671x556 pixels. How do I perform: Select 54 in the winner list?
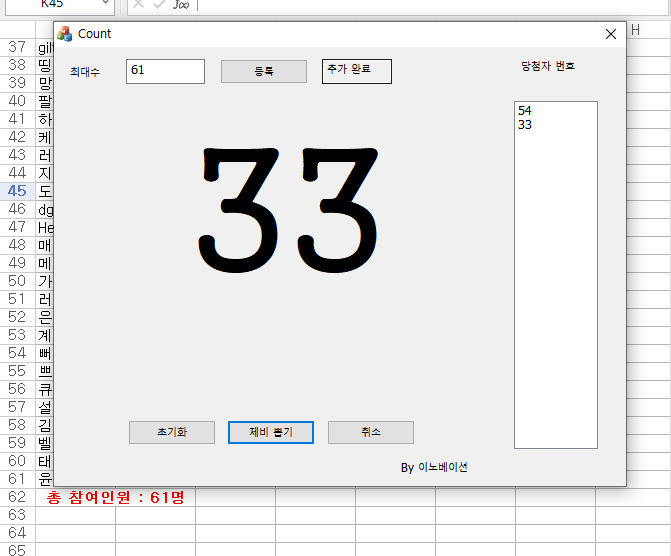[525, 110]
